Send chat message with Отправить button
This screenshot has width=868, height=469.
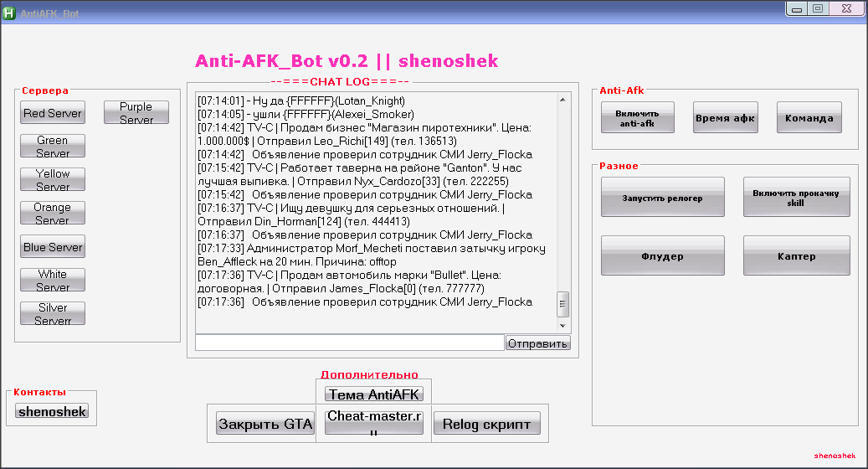click(x=538, y=343)
